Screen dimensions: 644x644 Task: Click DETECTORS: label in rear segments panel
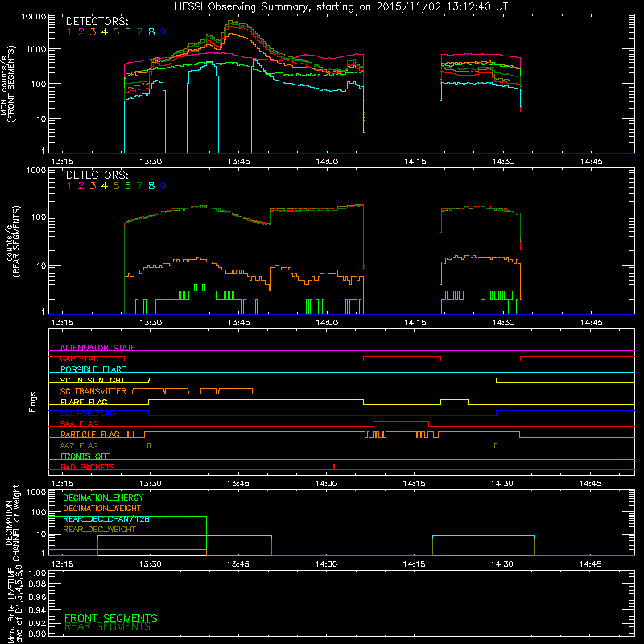[97, 175]
